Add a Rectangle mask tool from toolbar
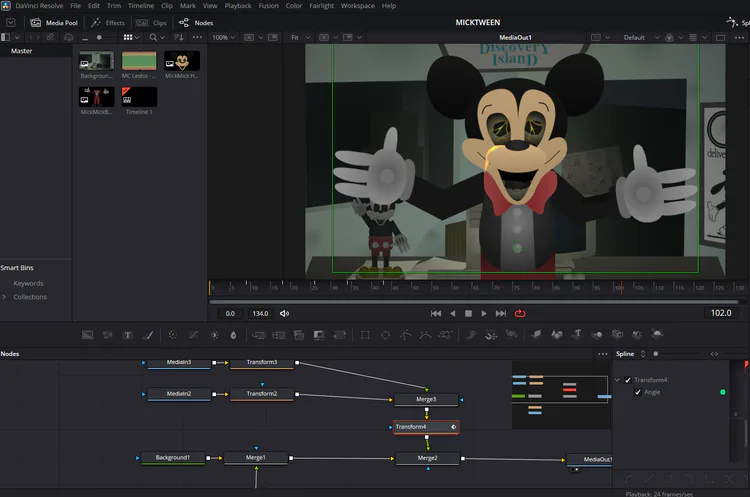The image size is (750, 497). click(x=365, y=335)
